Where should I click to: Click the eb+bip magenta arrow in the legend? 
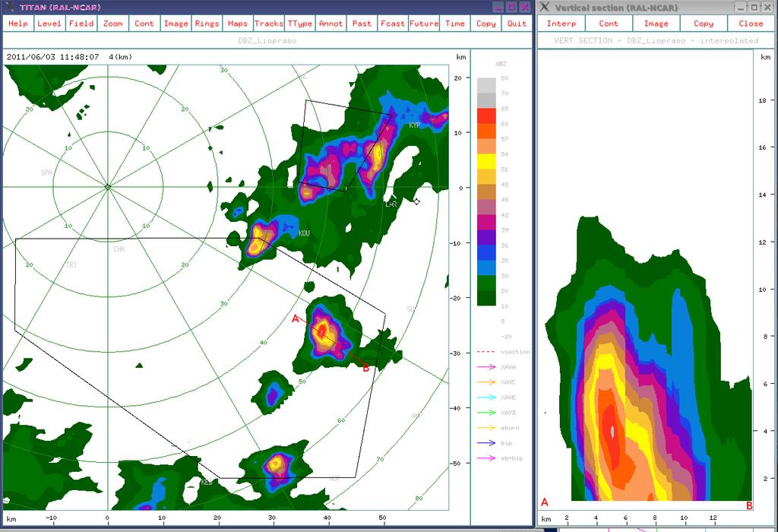click(486, 458)
